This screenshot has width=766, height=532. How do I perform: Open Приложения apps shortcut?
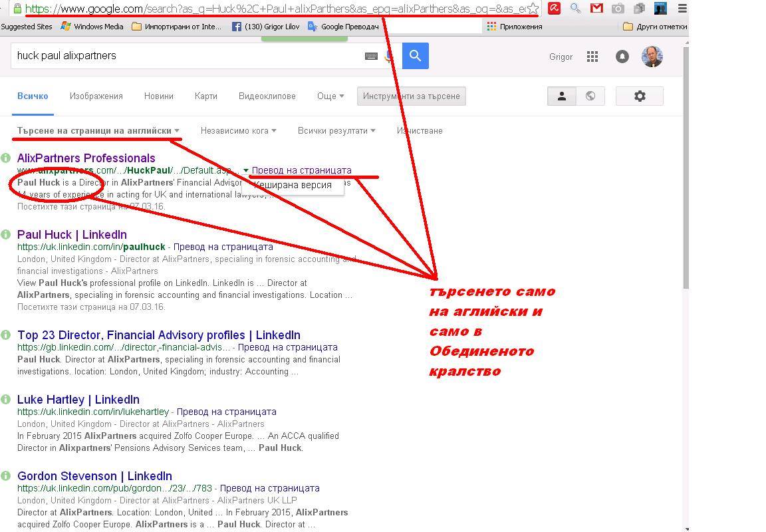click(515, 27)
